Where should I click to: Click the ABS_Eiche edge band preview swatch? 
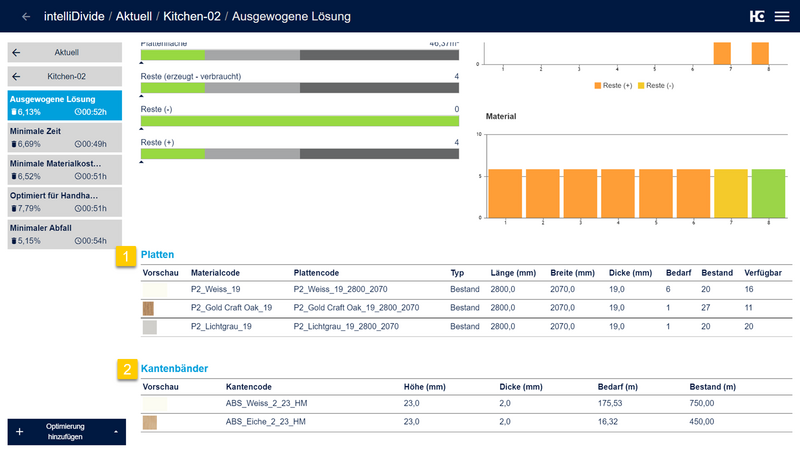[150, 423]
